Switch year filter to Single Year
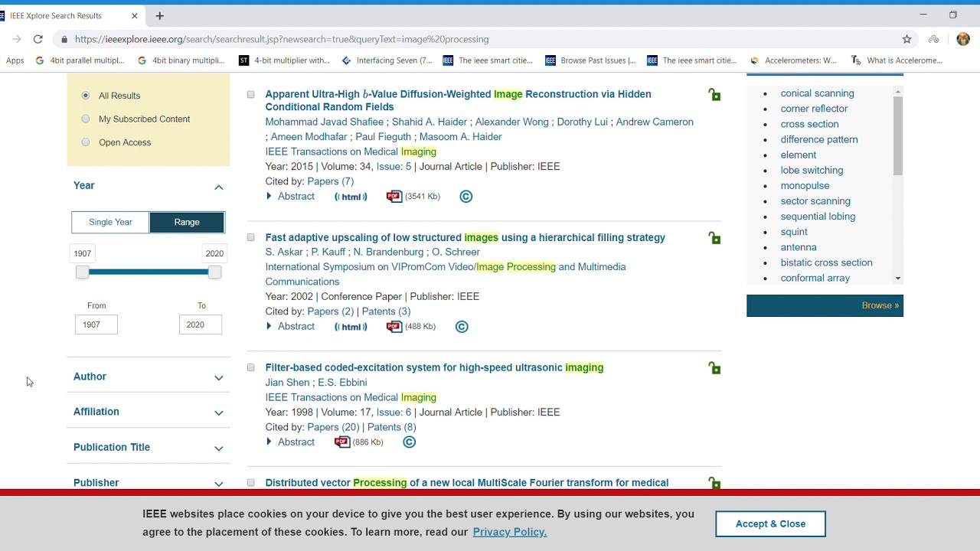Image resolution: width=980 pixels, height=551 pixels. [110, 222]
